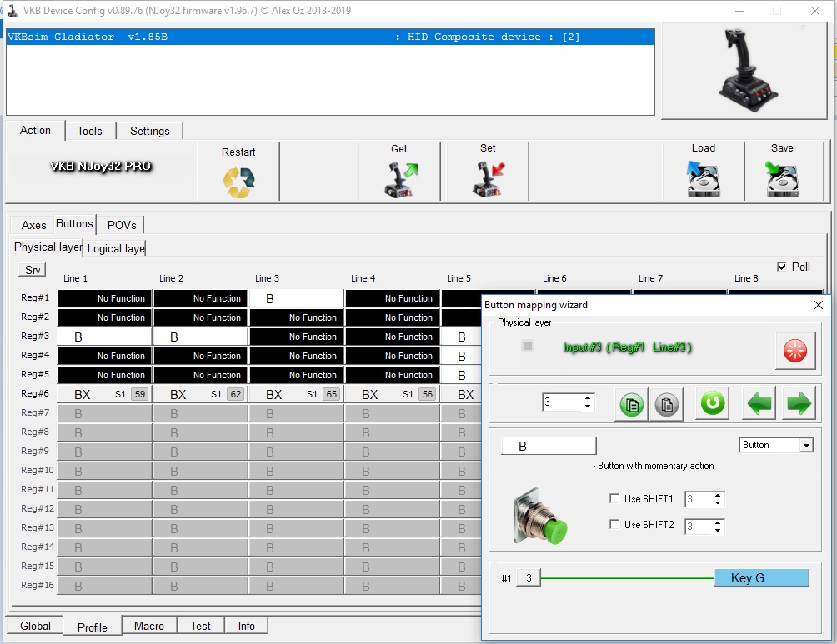Viewport: 837px width, 644px height.
Task: Select Reg#6 Line 4 BX cell
Action: point(393,394)
